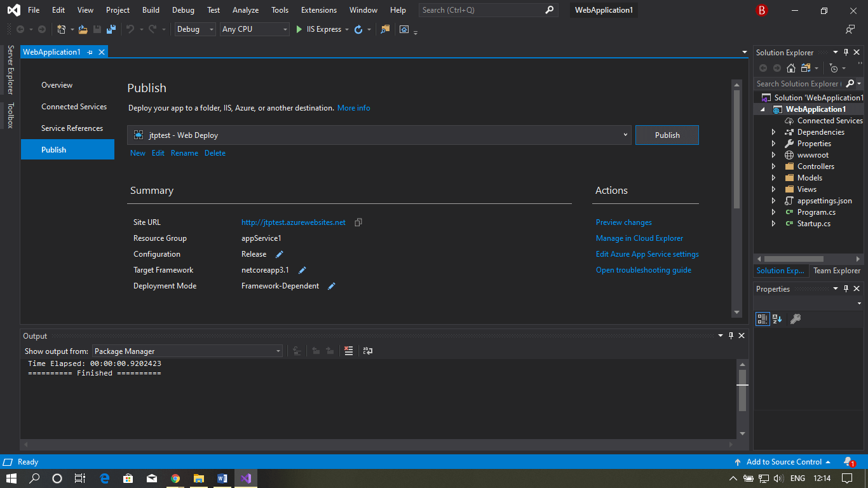The width and height of the screenshot is (868, 488).
Task: Click the Property Pages wrench icon
Action: (x=795, y=319)
